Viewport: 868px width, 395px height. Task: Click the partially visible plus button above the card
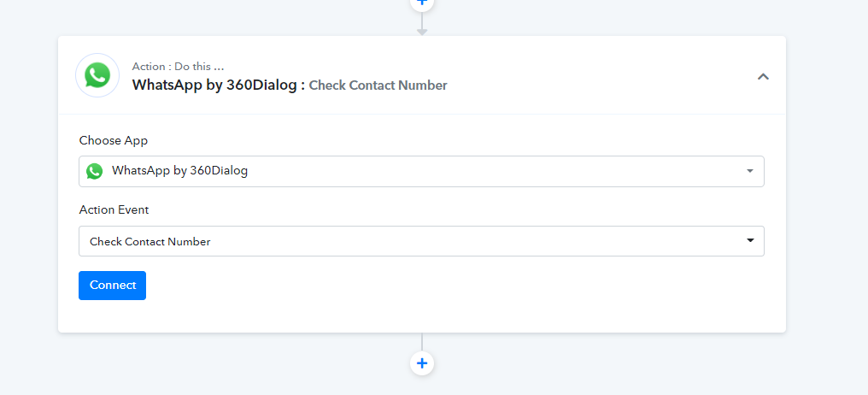coord(422,3)
